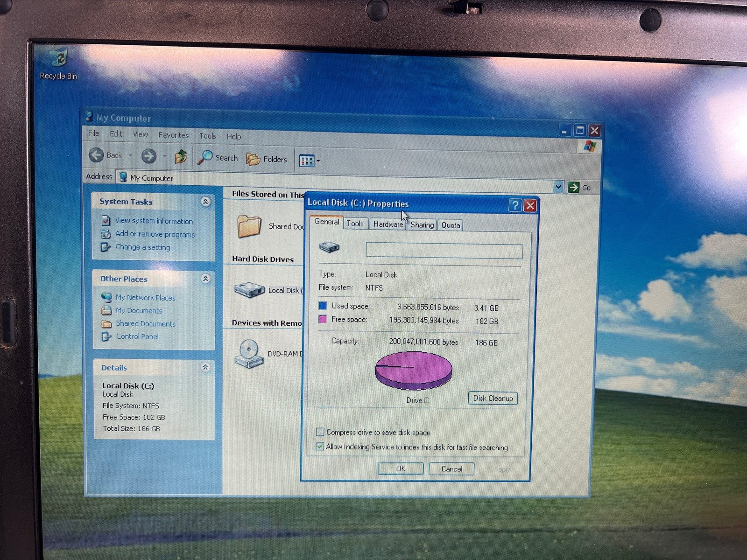Open the File menu
The height and width of the screenshot is (560, 747).
pyautogui.click(x=93, y=133)
